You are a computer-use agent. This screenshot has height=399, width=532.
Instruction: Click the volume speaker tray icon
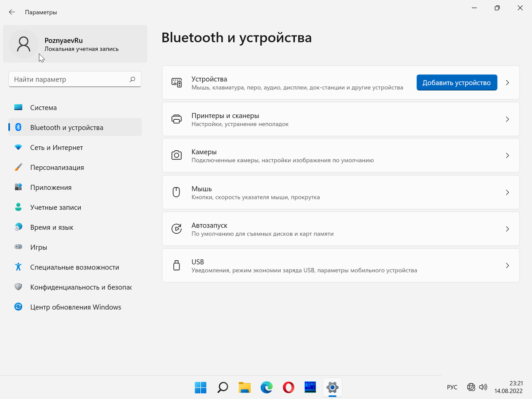point(483,387)
